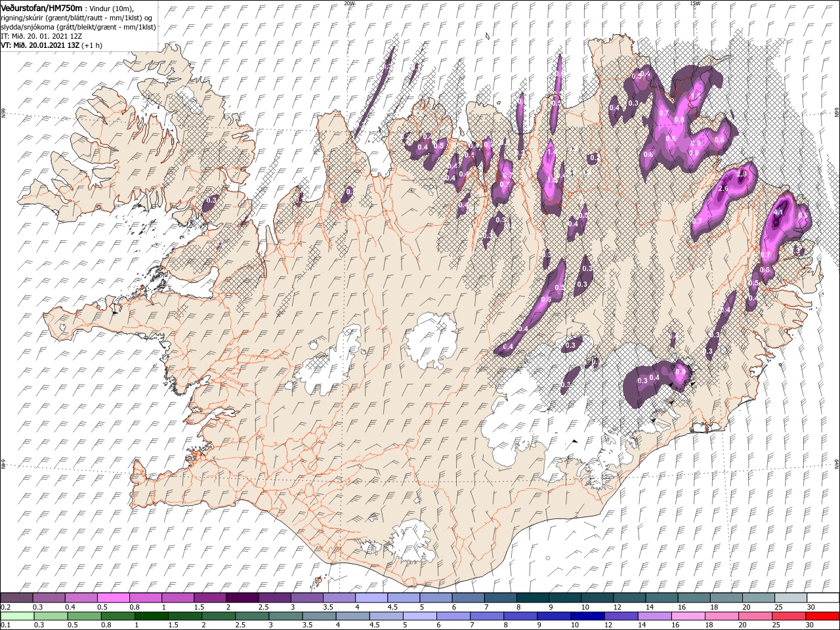Pick the top-row legend swatch between 0.4 and 0.5
The width and height of the screenshot is (840, 630).
coord(81,598)
